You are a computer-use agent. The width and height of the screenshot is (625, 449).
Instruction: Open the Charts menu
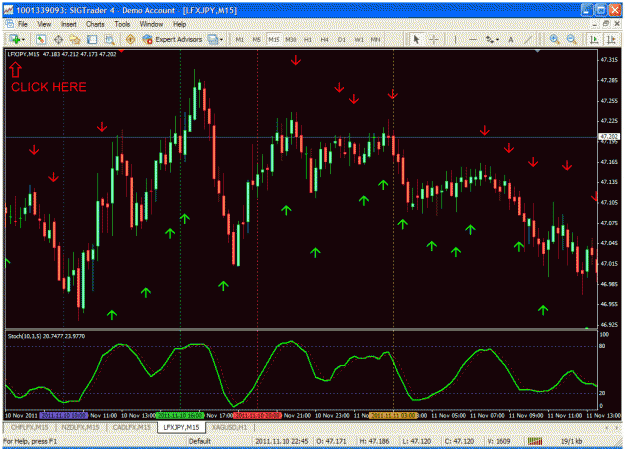coord(95,24)
